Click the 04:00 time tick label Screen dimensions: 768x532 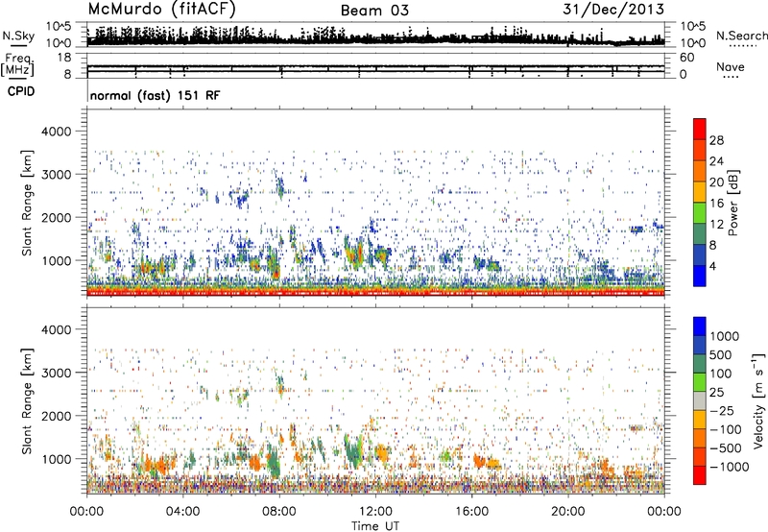pos(182,512)
